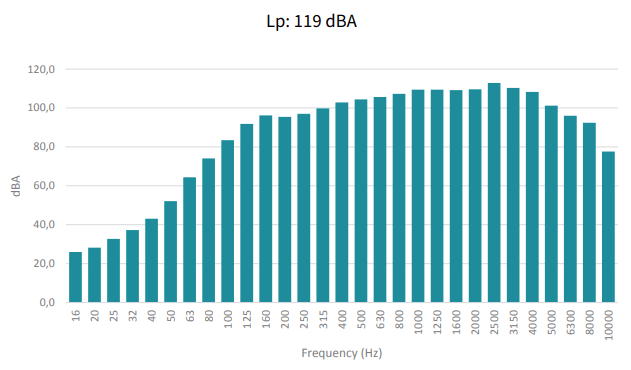This screenshot has height=370, width=631.
Task: Select the bar for 200 Hz
Action: tap(285, 209)
